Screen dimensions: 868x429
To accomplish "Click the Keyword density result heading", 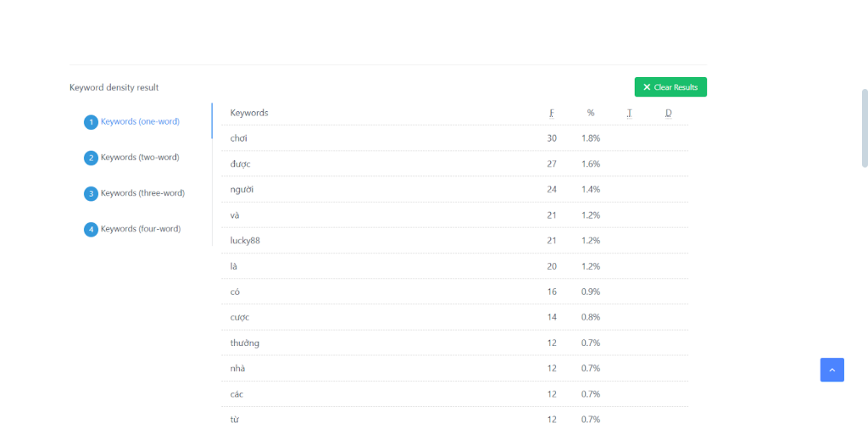I will 114,87.
